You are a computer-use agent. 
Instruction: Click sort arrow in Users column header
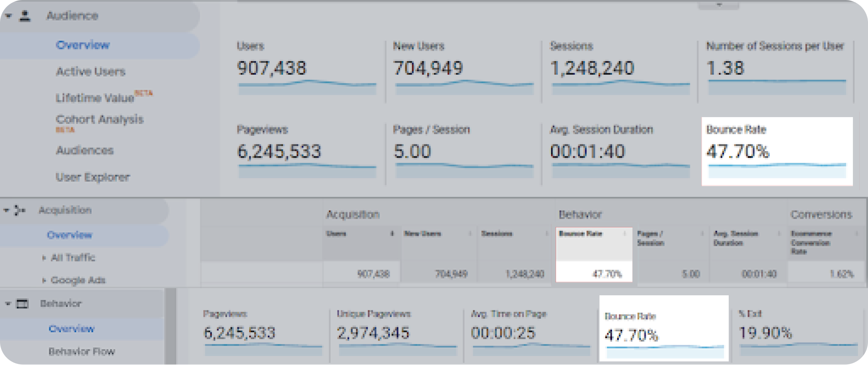[x=392, y=234]
